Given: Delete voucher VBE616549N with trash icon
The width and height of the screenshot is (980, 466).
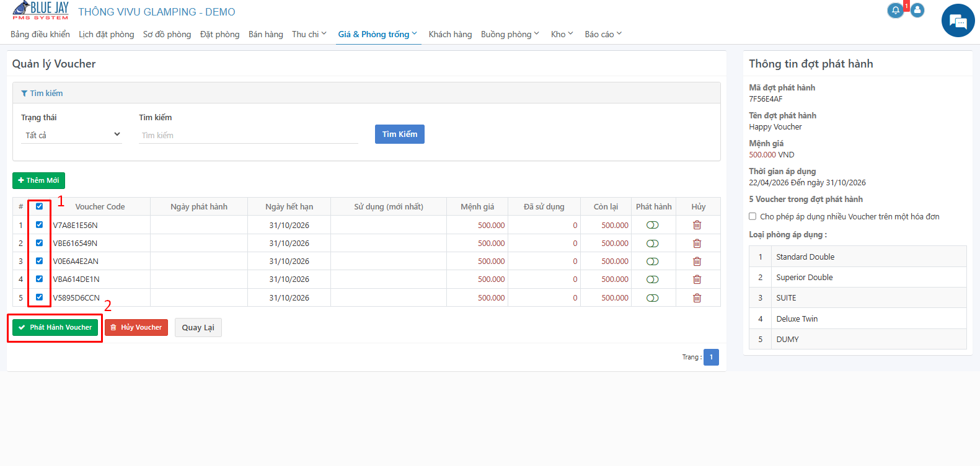Looking at the screenshot, I should pos(697,244).
